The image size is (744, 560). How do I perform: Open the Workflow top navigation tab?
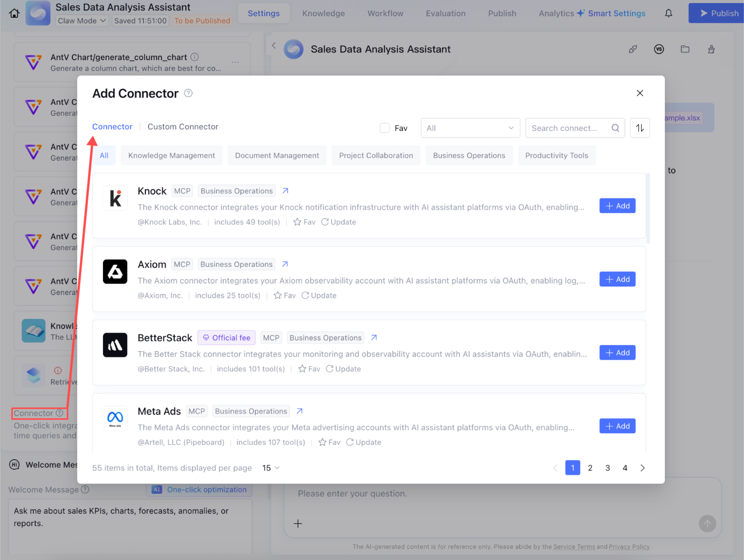coord(385,13)
